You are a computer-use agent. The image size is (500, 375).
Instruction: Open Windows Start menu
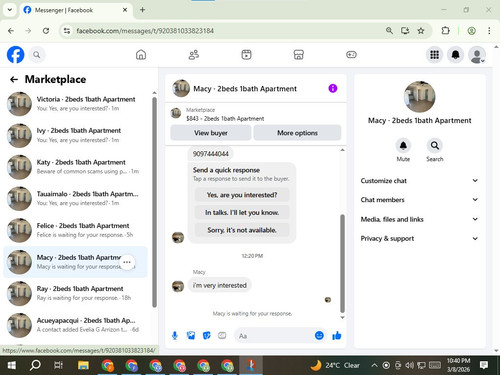(x=11, y=366)
